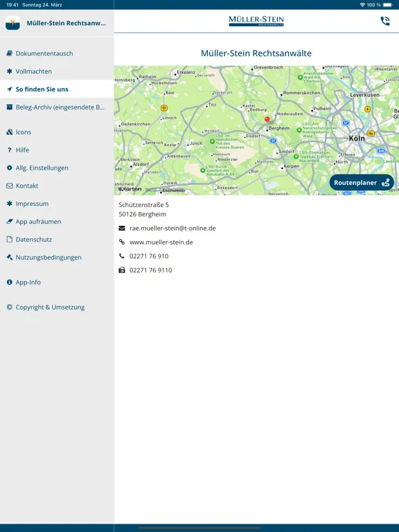This screenshot has height=532, width=399.
Task: Start the Routenplaner button on map
Action: [x=362, y=183]
